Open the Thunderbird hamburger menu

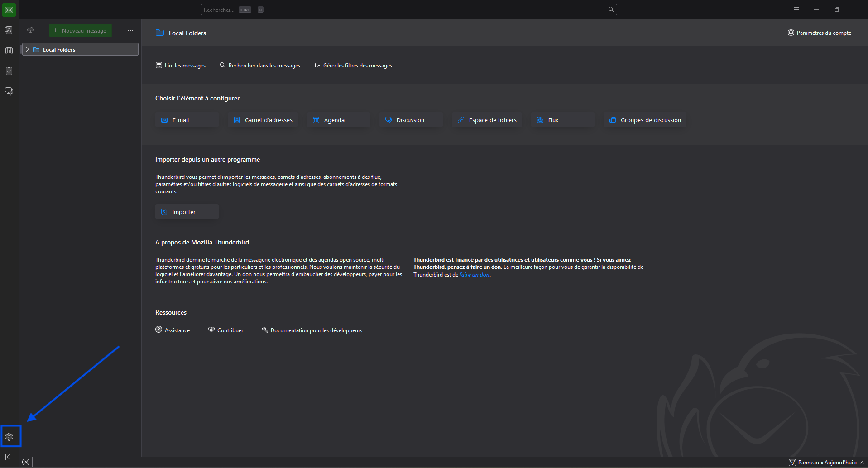pyautogui.click(x=796, y=10)
